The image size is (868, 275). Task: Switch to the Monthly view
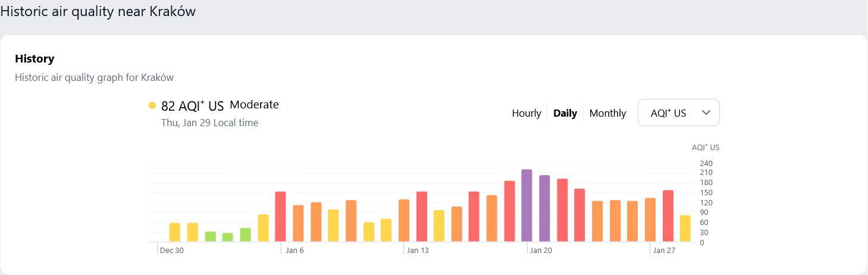point(607,113)
